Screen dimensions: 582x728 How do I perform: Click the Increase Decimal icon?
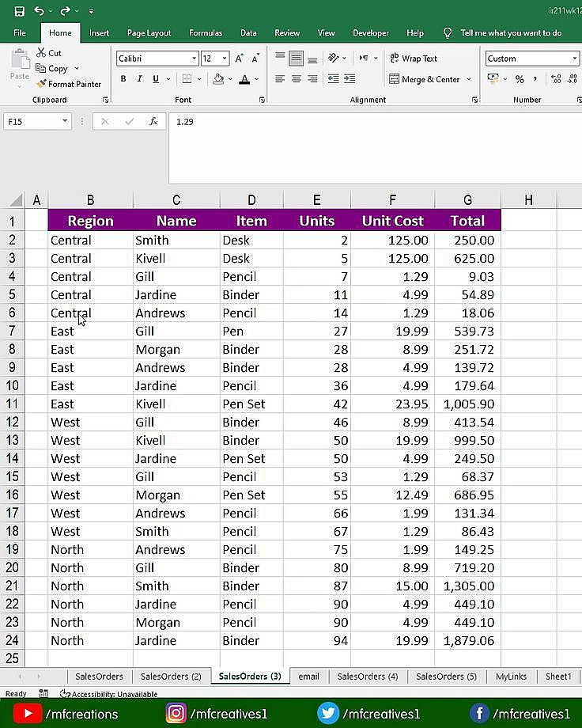pos(556,78)
